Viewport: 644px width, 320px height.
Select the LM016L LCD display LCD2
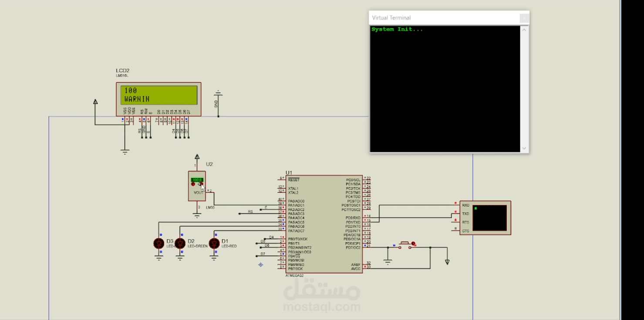pos(158,98)
